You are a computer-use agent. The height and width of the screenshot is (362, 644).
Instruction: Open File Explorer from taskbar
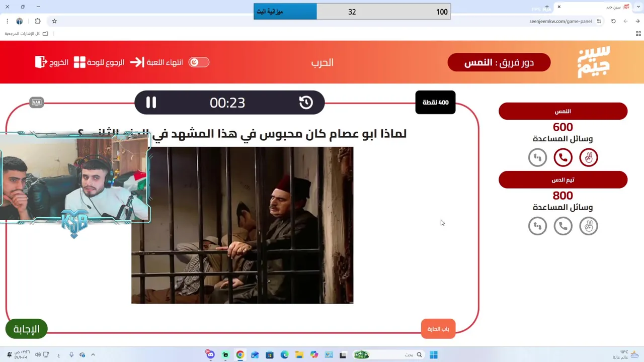(299, 354)
